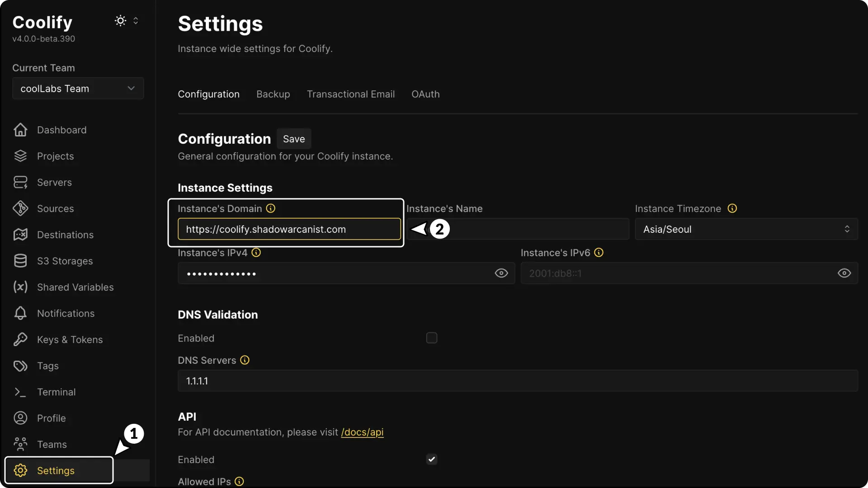Click the Notifications bell icon
Image resolution: width=868 pixels, height=488 pixels.
coord(20,314)
